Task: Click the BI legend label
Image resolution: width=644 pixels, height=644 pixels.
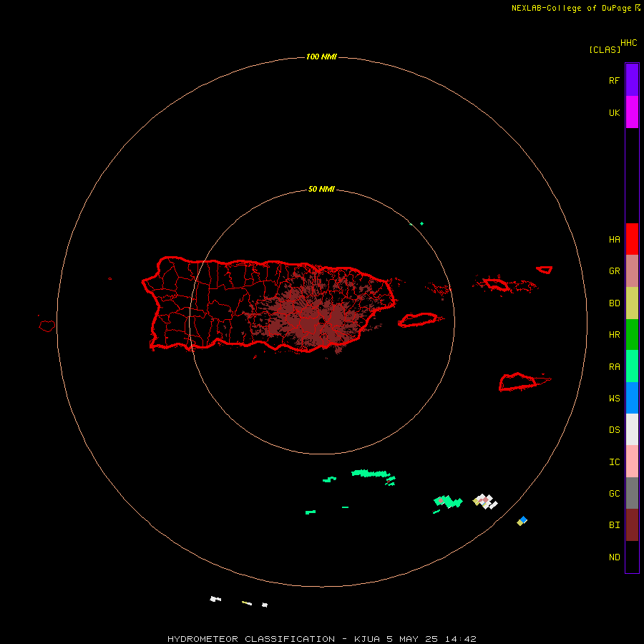Action: tap(614, 525)
